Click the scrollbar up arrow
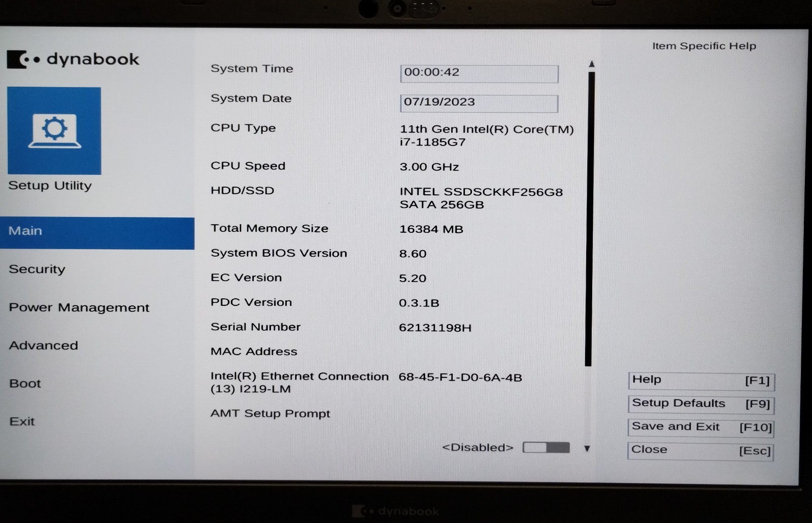 pyautogui.click(x=591, y=64)
